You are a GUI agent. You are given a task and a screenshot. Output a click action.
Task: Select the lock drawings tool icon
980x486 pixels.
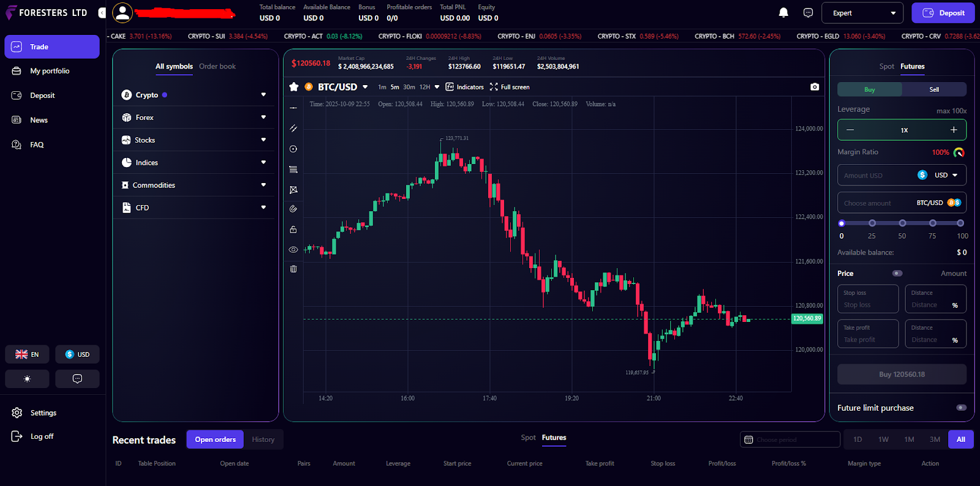(293, 230)
